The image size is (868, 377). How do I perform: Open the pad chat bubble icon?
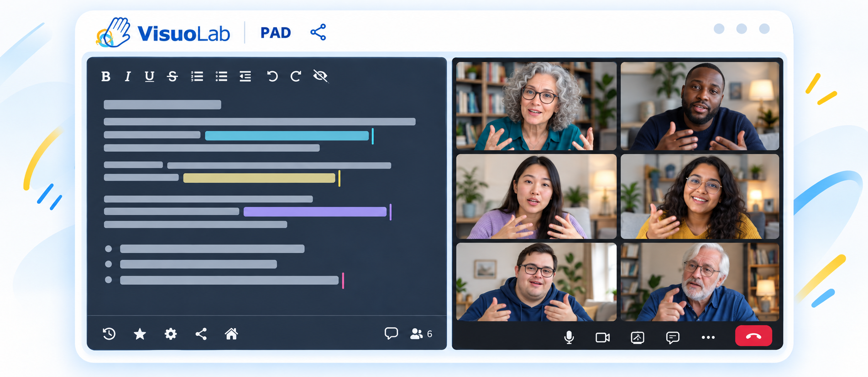tap(391, 333)
